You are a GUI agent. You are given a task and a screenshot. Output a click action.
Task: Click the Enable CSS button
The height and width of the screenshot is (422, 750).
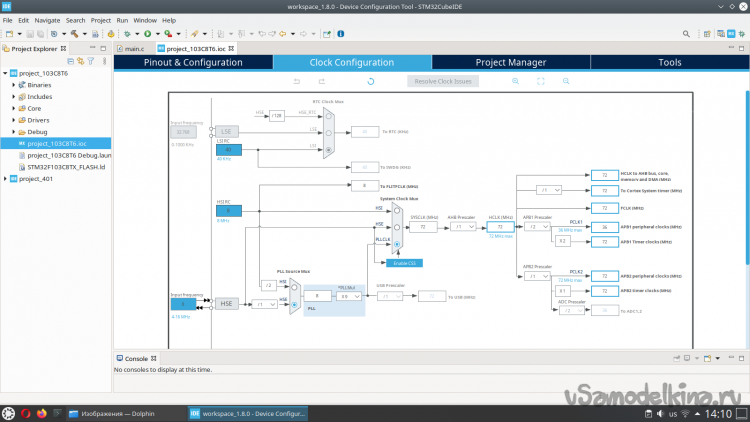(x=401, y=262)
